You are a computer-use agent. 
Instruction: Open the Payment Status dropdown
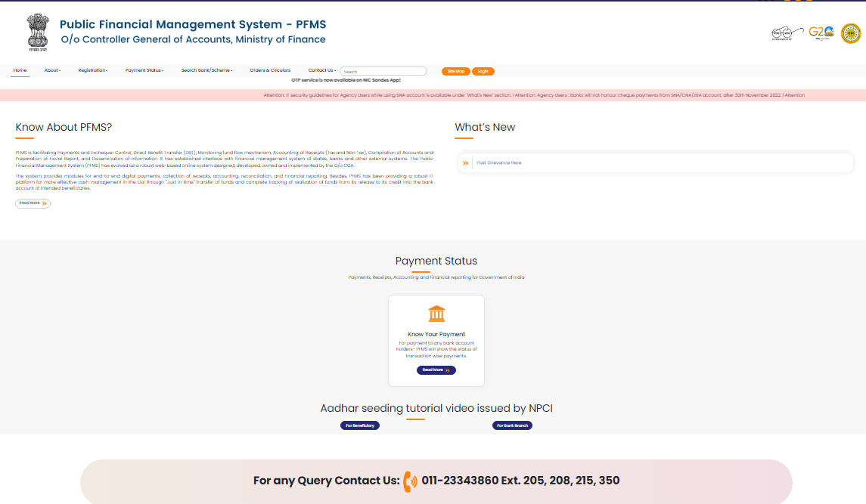144,70
